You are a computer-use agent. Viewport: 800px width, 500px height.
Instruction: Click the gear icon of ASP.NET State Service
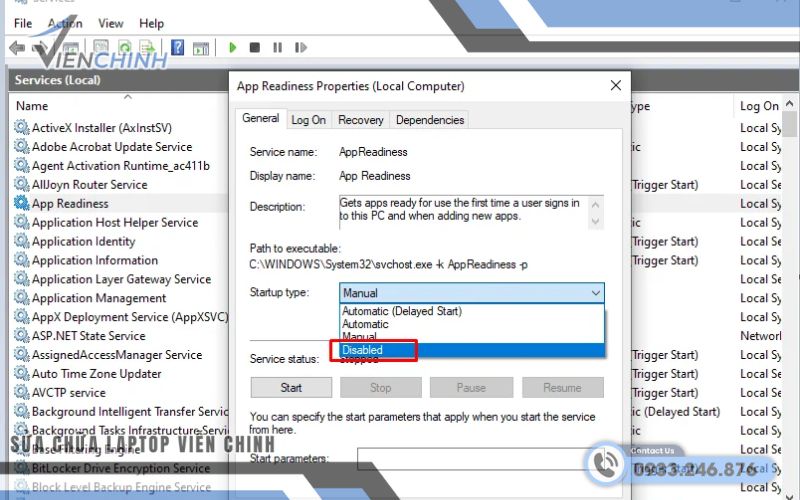click(x=21, y=335)
